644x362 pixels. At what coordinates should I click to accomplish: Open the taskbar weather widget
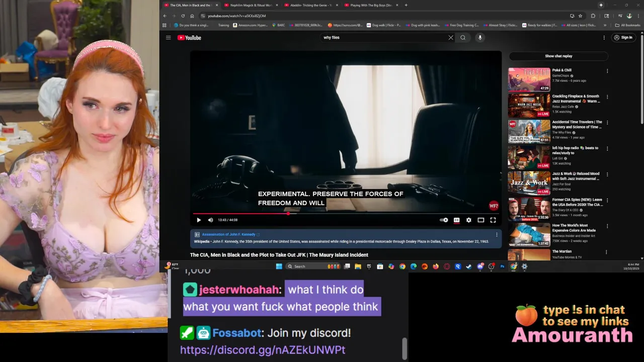pyautogui.click(x=172, y=266)
